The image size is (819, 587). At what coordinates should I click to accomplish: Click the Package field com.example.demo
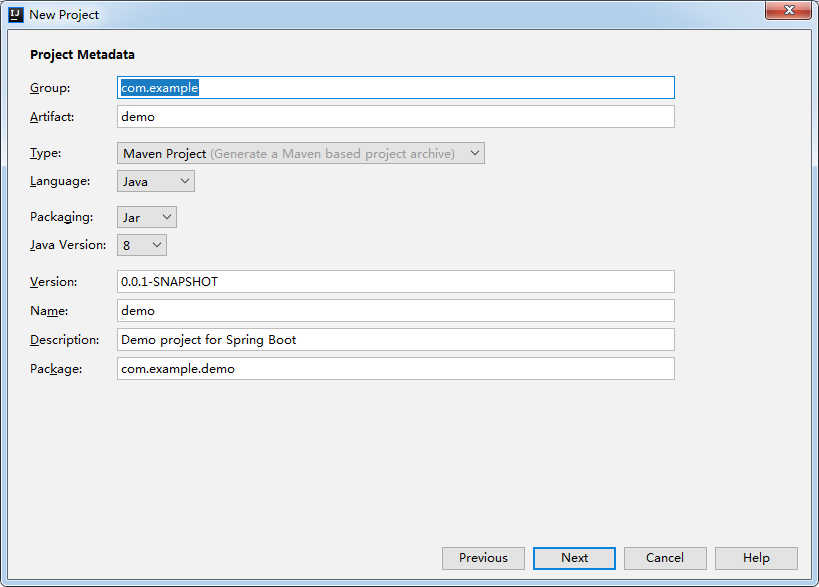396,369
